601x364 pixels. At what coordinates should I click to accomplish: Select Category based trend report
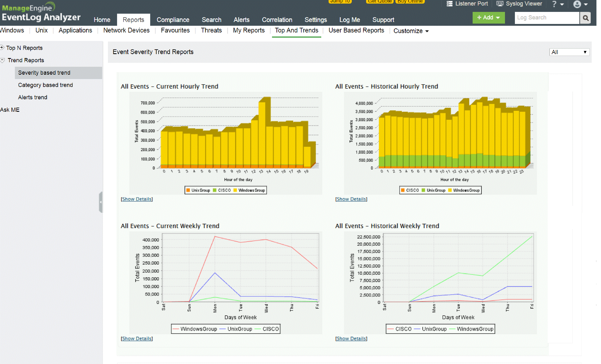pyautogui.click(x=45, y=85)
